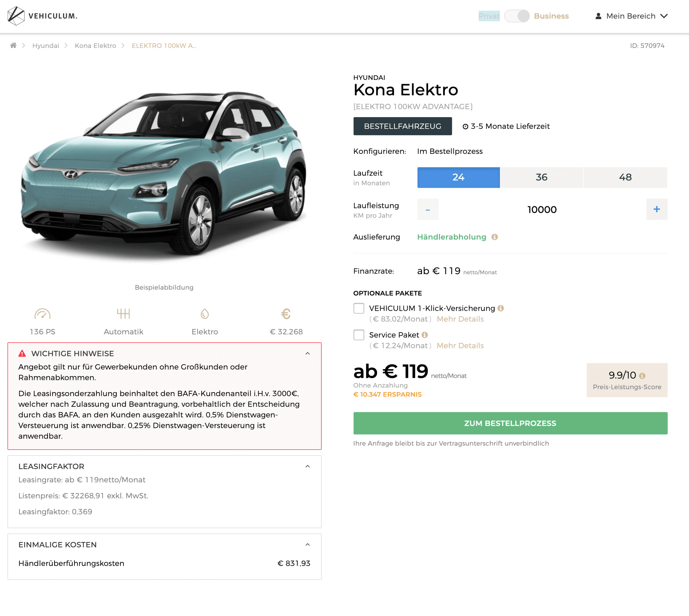The height and width of the screenshot is (616, 689).
Task: Open Mehr Details for 1-Klick-Versicherung
Action: 460,319
